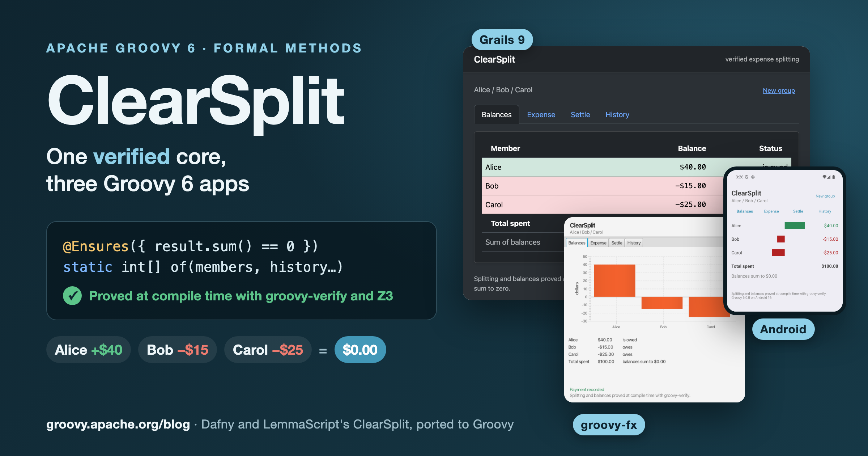This screenshot has height=456, width=868.
Task: Click Bob's orange bar in the groovy-fx chart
Action: tap(662, 303)
